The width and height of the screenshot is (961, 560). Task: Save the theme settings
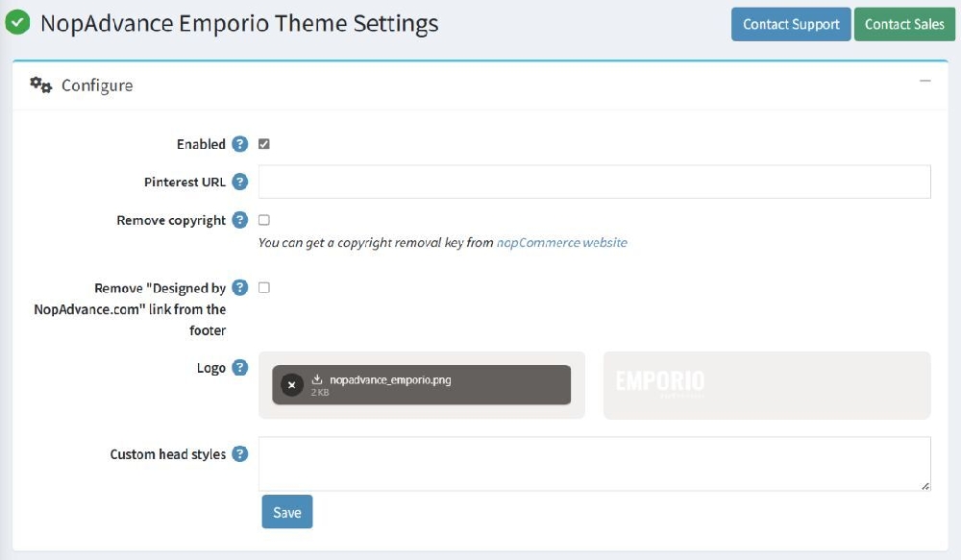point(286,511)
